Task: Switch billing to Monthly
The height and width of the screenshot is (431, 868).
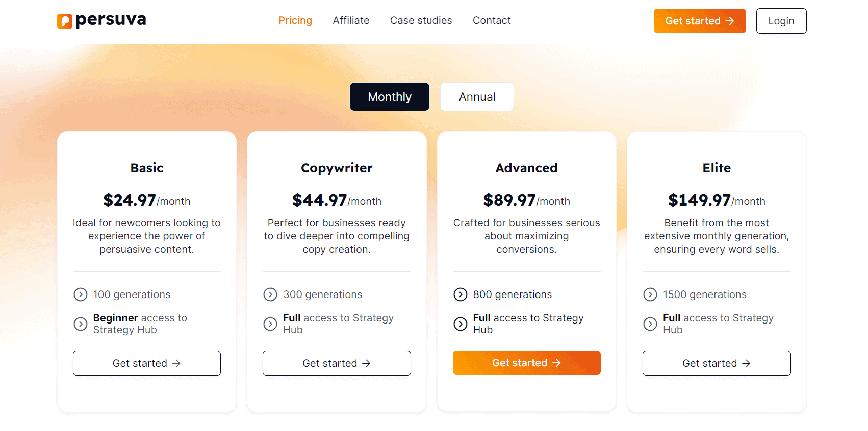Action: 389,96
